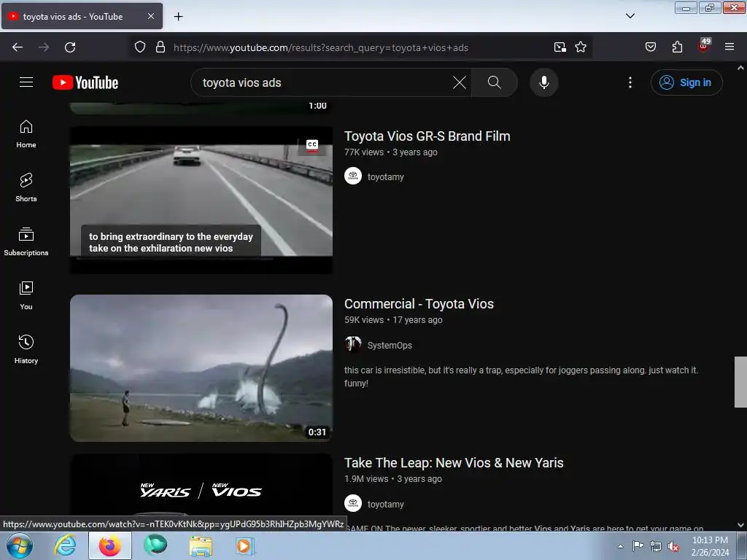The height and width of the screenshot is (560, 747).
Task: Bookmark this page with the star icon
Action: point(580,47)
